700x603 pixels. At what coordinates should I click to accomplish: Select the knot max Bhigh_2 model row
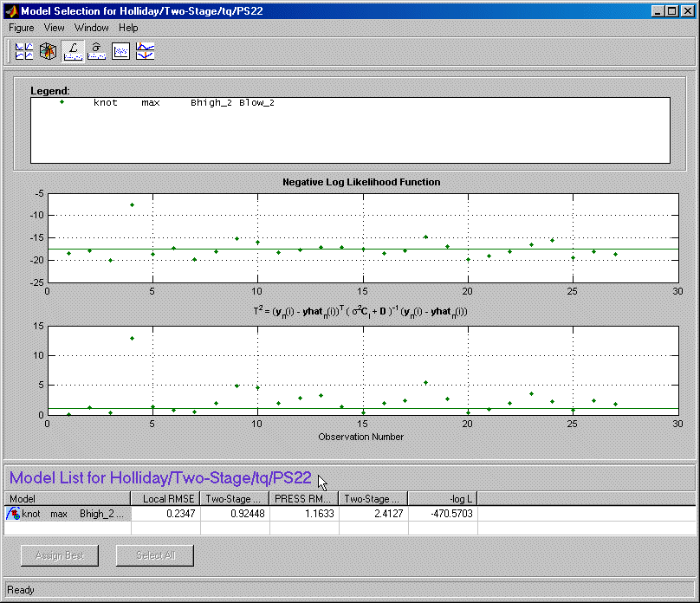[349, 513]
